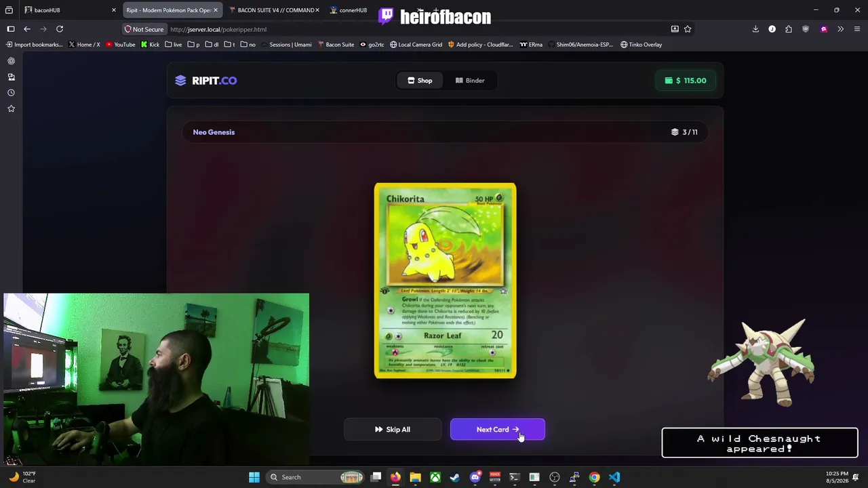Expand the t bookmarks folder
The image size is (868, 488).
coord(229,45)
